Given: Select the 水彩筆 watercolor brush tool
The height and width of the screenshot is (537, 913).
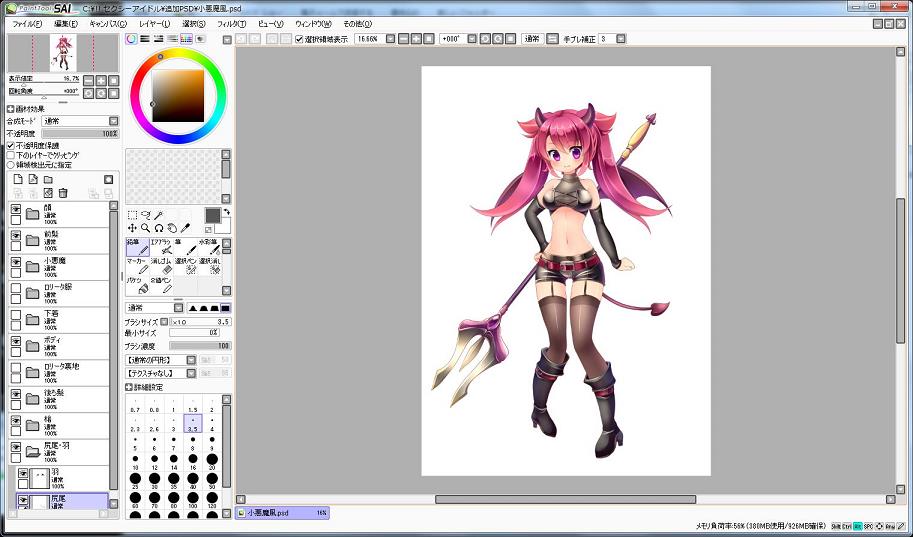Looking at the screenshot, I should click(x=209, y=246).
